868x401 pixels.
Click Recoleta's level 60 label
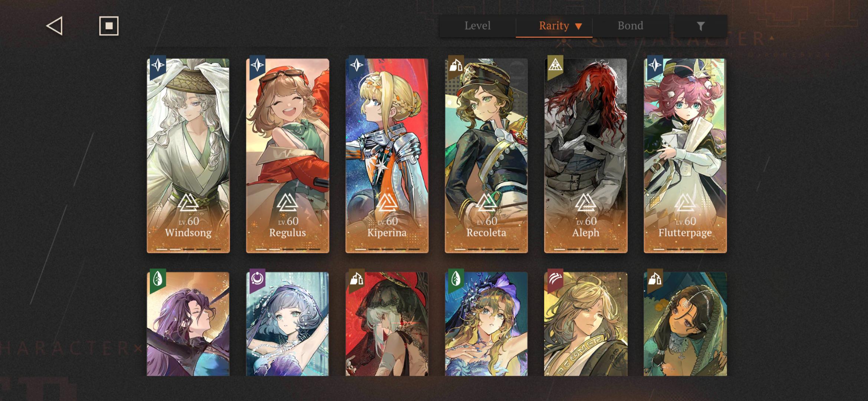486,221
